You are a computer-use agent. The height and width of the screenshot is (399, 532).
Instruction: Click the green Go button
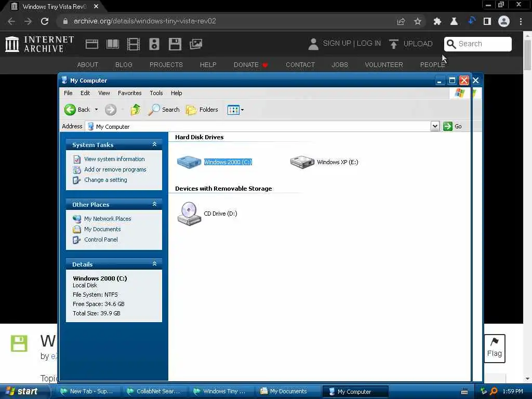click(453, 126)
